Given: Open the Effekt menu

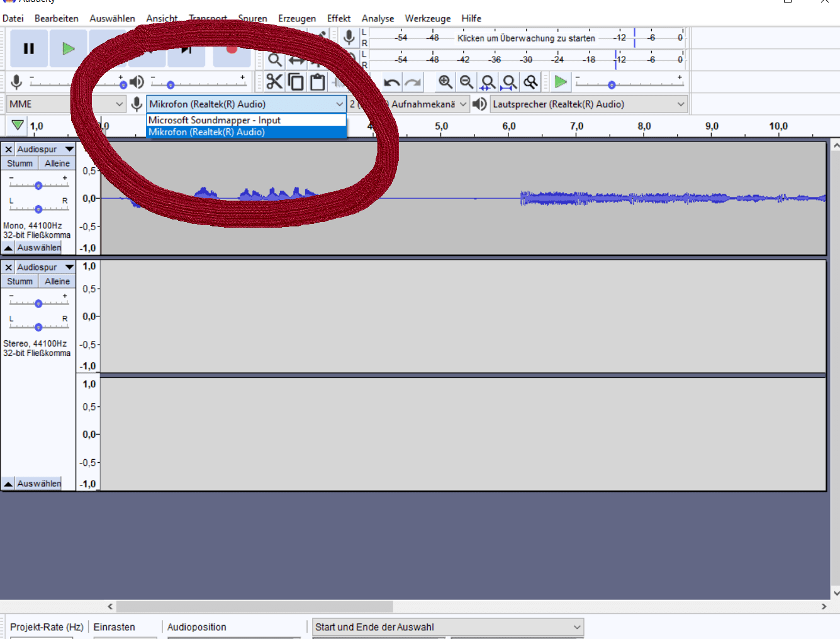Looking at the screenshot, I should point(339,18).
